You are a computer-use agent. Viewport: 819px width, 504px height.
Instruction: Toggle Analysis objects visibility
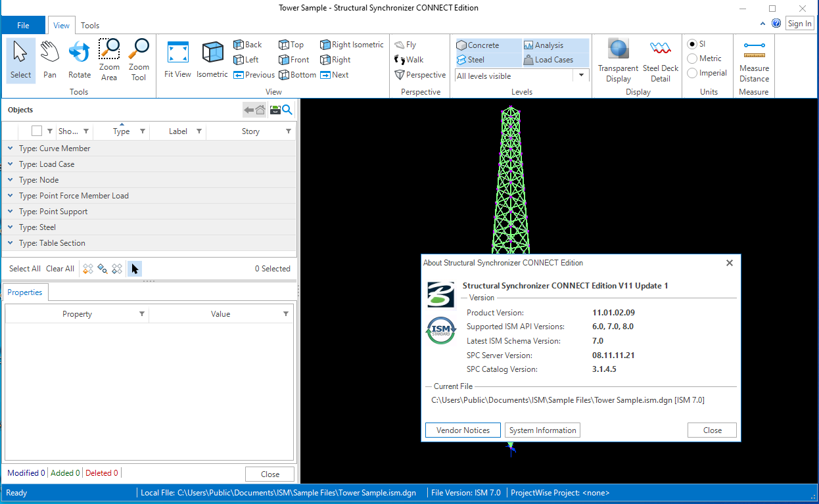556,45
